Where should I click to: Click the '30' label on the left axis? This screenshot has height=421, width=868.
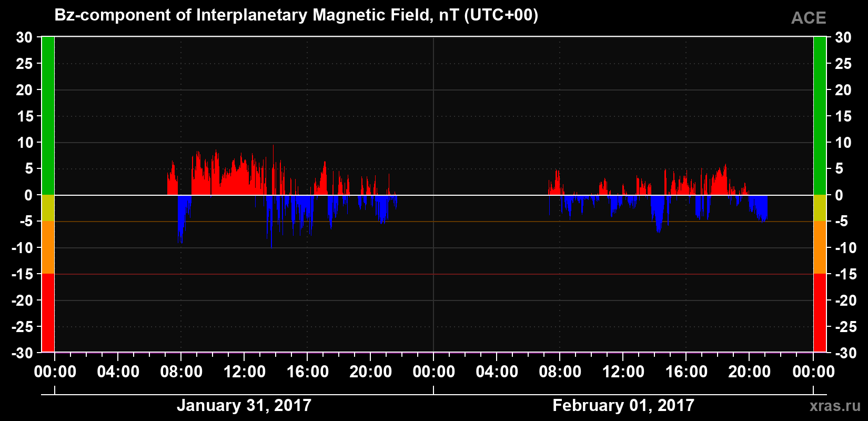pos(24,37)
